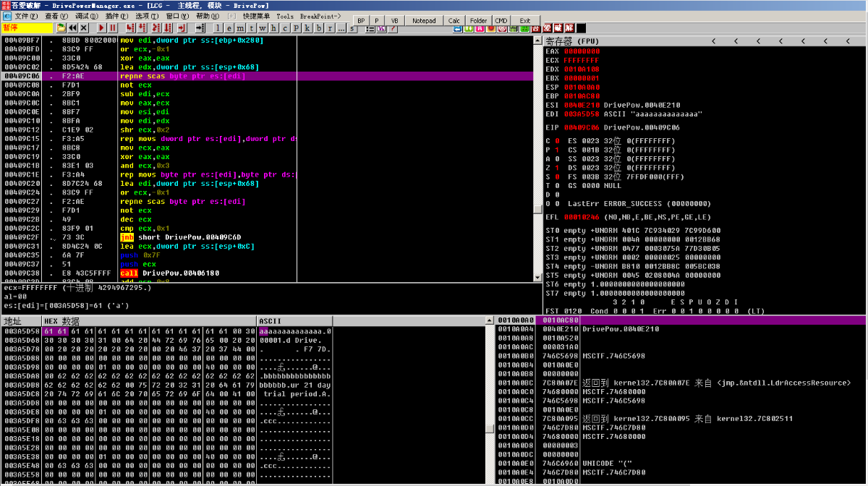Run the program with the red play icon

tap(101, 30)
